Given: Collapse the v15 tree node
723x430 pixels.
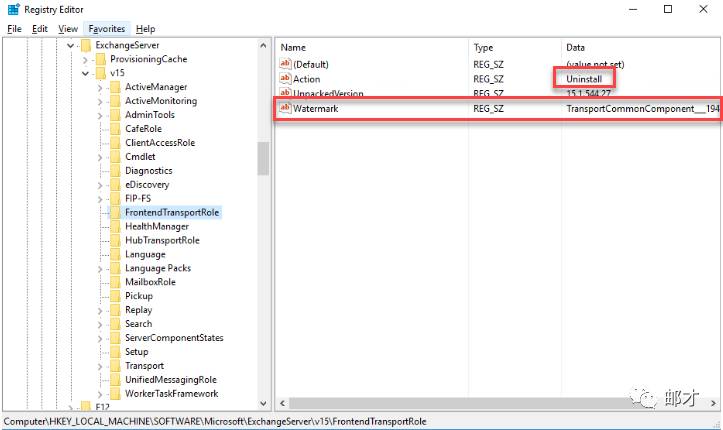Looking at the screenshot, I should pyautogui.click(x=85, y=73).
